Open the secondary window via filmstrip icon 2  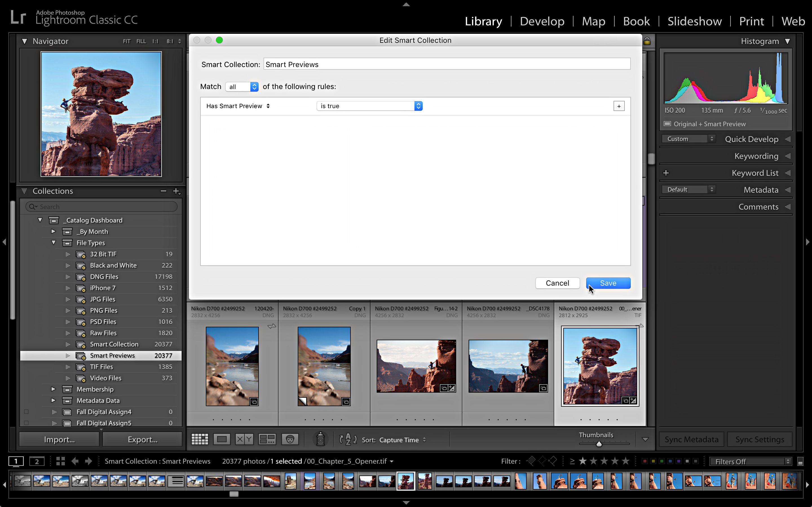37,461
